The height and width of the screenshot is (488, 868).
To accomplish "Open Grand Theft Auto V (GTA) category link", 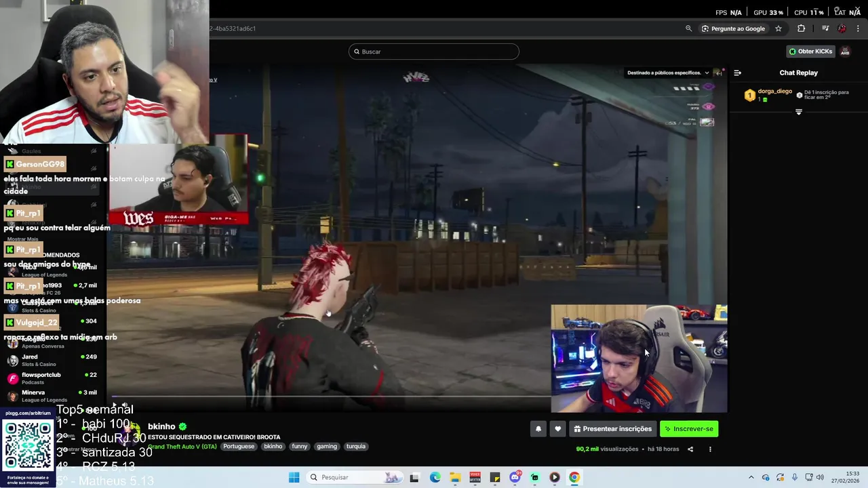I will click(x=183, y=447).
